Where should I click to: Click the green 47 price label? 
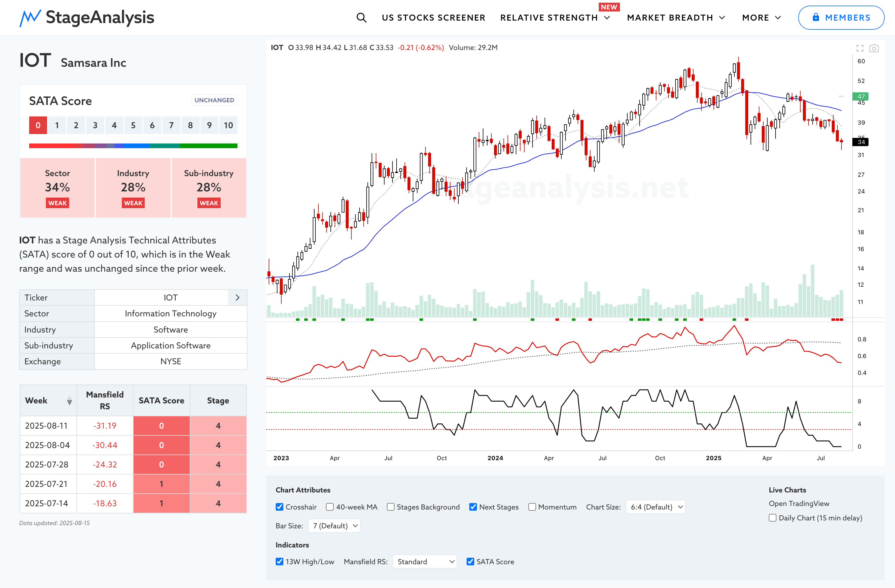tap(860, 96)
